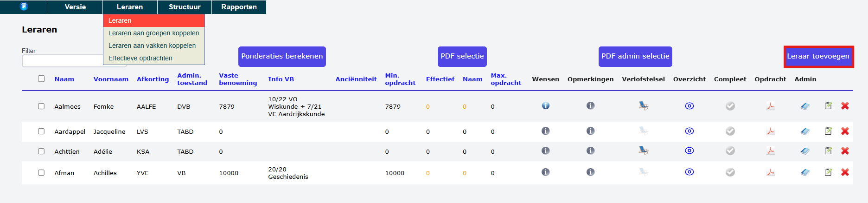This screenshot has width=868, height=203.
Task: Click the Leraar toevoegen button
Action: tap(818, 56)
